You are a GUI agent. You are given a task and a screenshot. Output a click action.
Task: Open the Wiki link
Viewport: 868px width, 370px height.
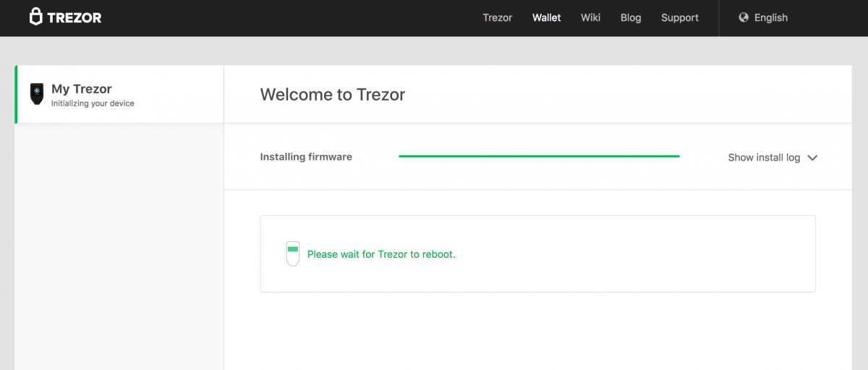click(590, 17)
